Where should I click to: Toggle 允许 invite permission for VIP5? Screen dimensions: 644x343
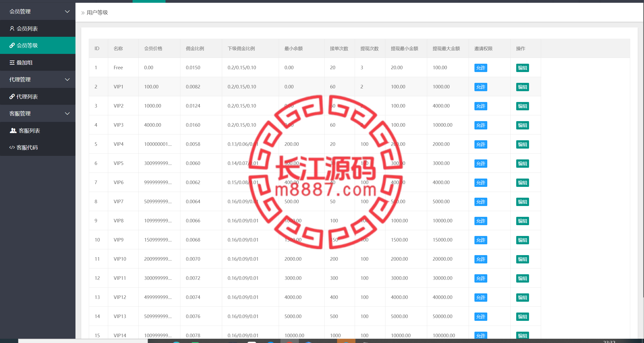click(481, 163)
